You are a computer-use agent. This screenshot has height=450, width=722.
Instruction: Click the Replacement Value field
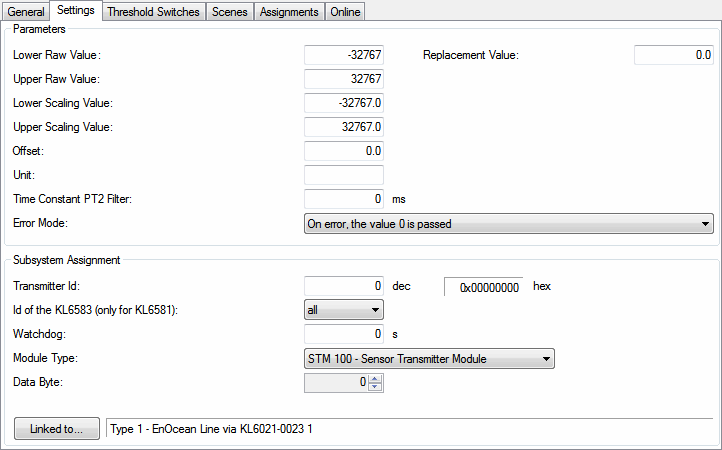coord(674,55)
